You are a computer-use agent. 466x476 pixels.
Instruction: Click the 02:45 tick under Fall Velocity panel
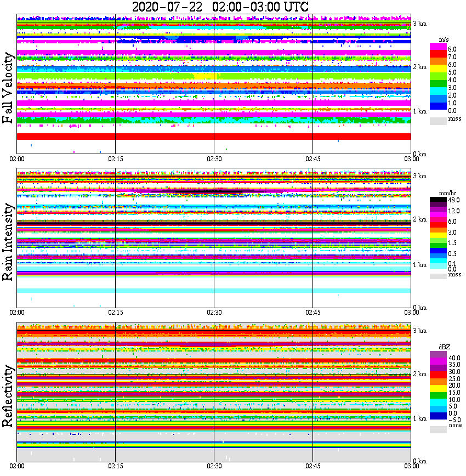coord(313,159)
